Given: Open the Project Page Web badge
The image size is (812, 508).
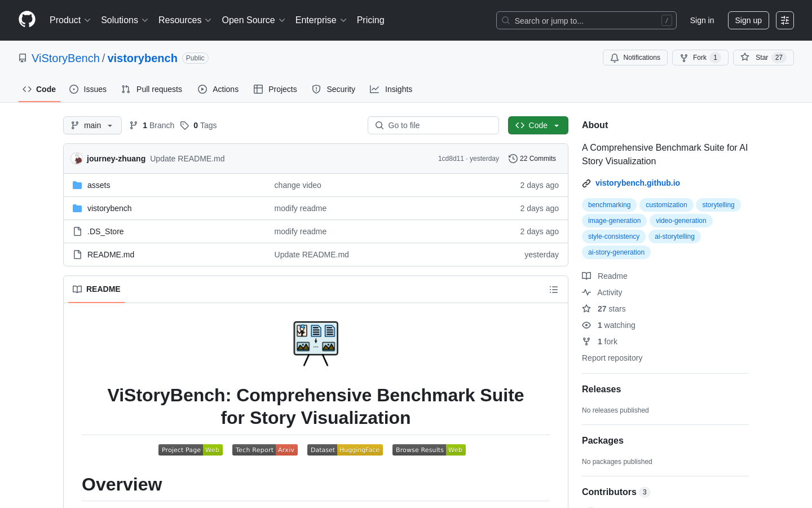Looking at the screenshot, I should pos(191,450).
